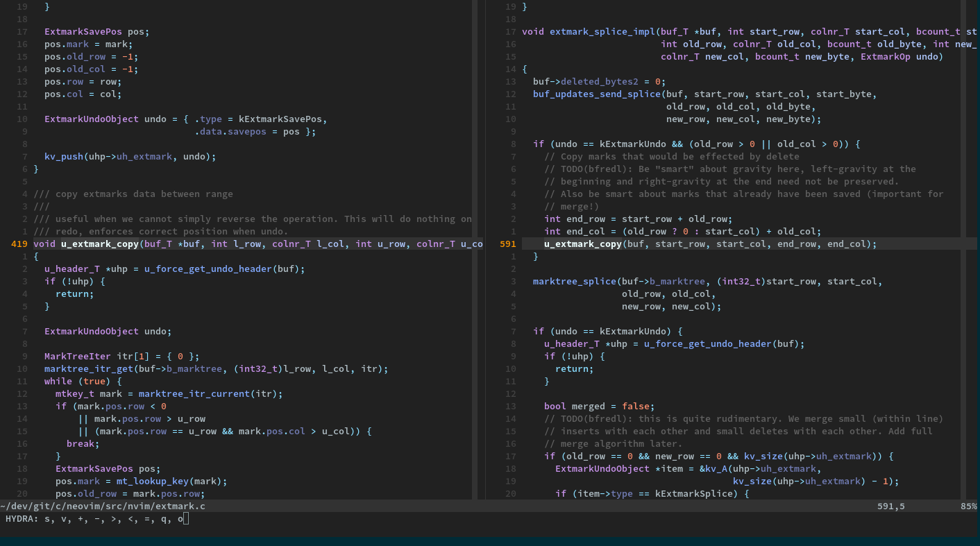Click line number 591 in right pane
The width and height of the screenshot is (980, 546).
pos(507,244)
